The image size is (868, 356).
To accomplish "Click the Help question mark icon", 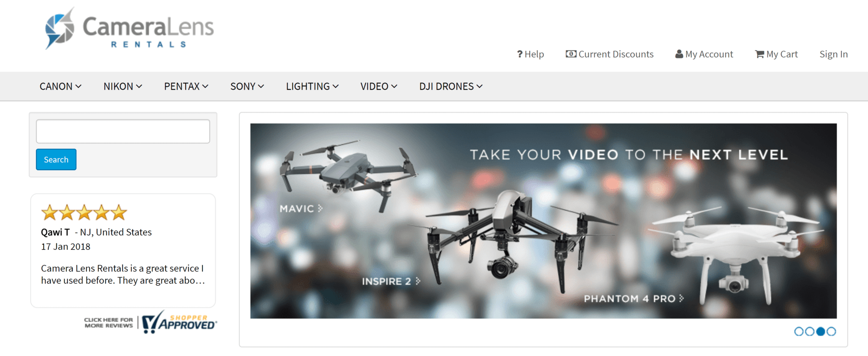I will [520, 54].
